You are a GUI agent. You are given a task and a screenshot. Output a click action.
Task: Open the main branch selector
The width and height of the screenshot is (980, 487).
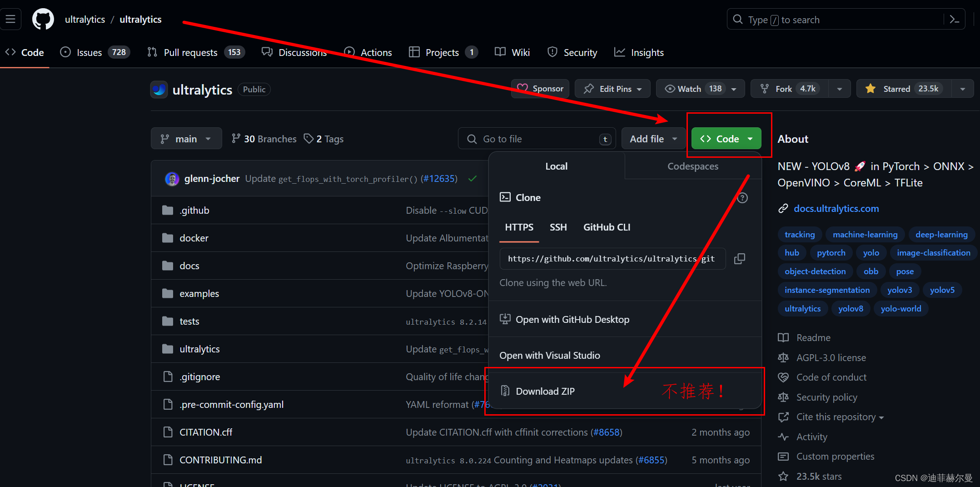click(186, 139)
